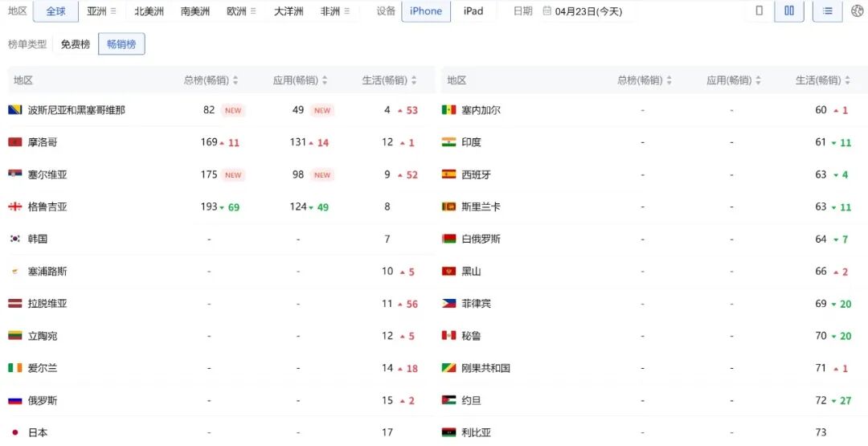Click 白俄罗斯 lifestyle rank 64

pyautogui.click(x=821, y=239)
